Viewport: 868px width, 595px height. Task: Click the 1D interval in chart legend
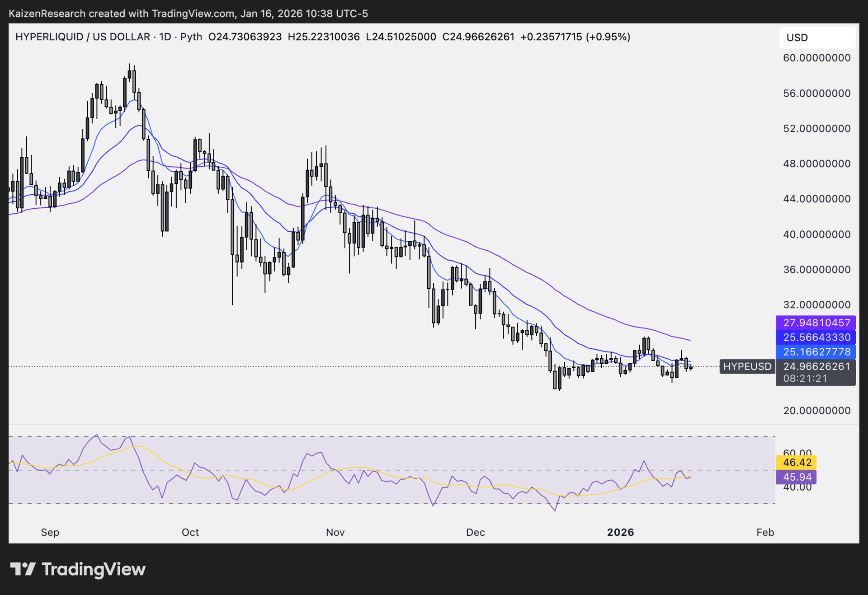click(x=165, y=37)
